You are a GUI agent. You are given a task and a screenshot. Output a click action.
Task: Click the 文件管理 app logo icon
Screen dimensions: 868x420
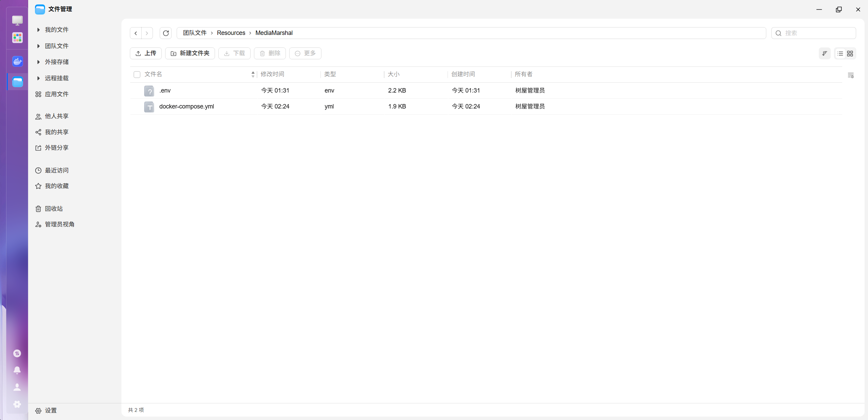(40, 9)
